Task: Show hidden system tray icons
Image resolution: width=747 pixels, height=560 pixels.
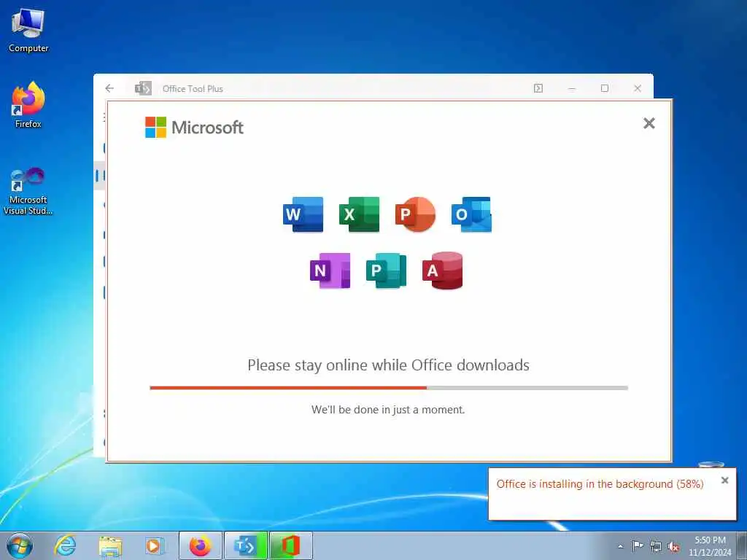Action: pyautogui.click(x=620, y=546)
